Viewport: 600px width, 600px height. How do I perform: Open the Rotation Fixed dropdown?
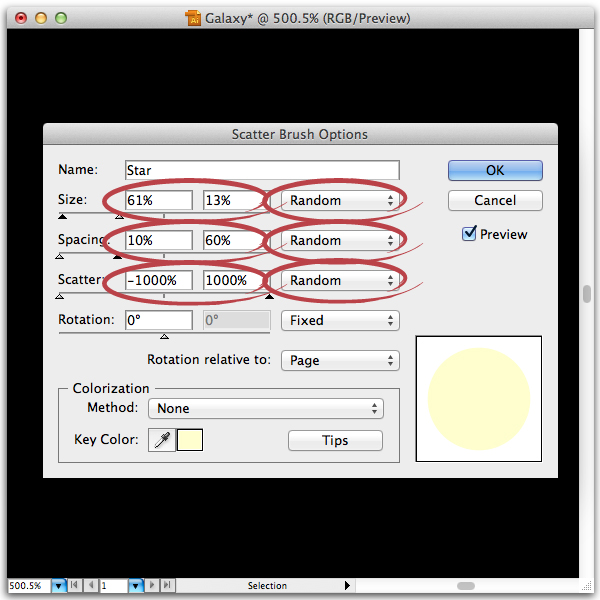(340, 320)
